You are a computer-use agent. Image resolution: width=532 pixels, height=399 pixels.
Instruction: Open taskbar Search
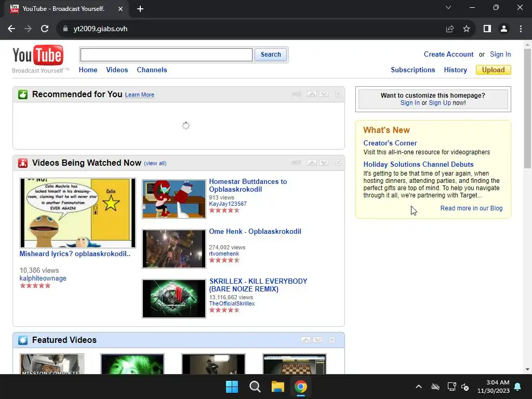click(x=255, y=387)
